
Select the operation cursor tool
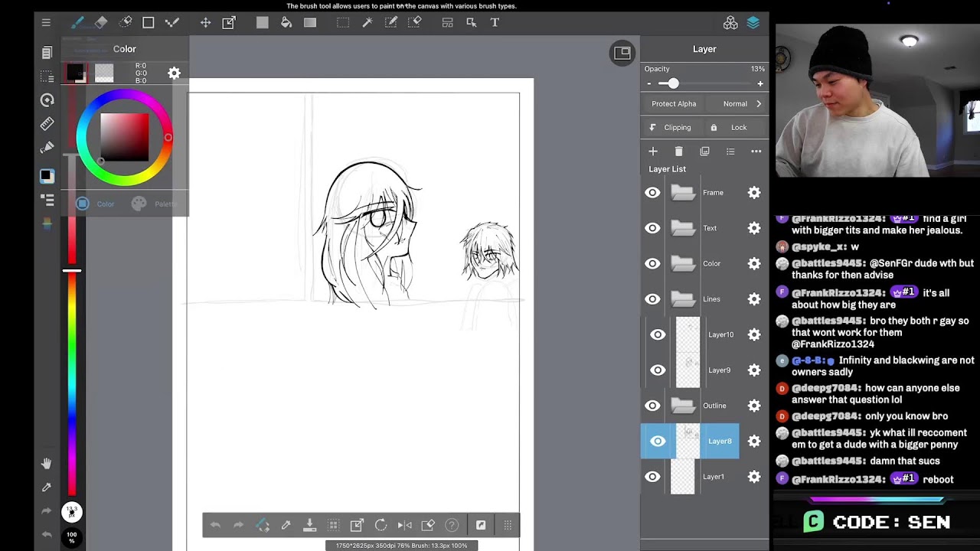click(472, 23)
